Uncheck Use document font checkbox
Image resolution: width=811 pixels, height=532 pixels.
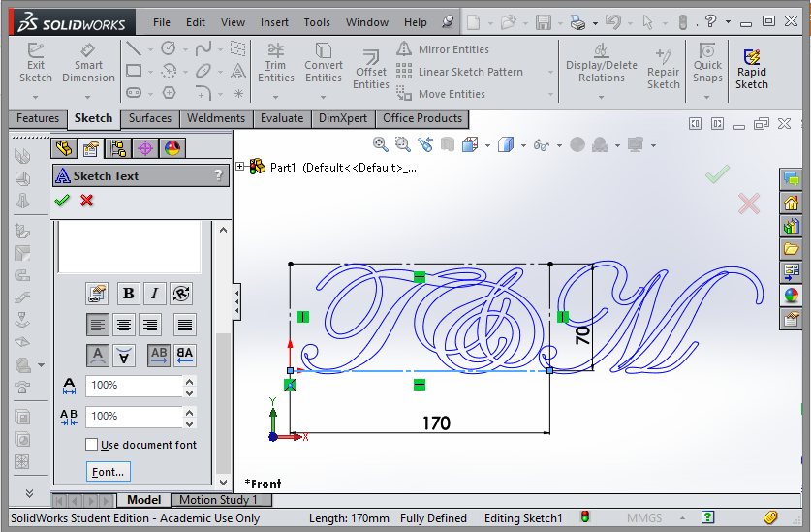point(91,445)
